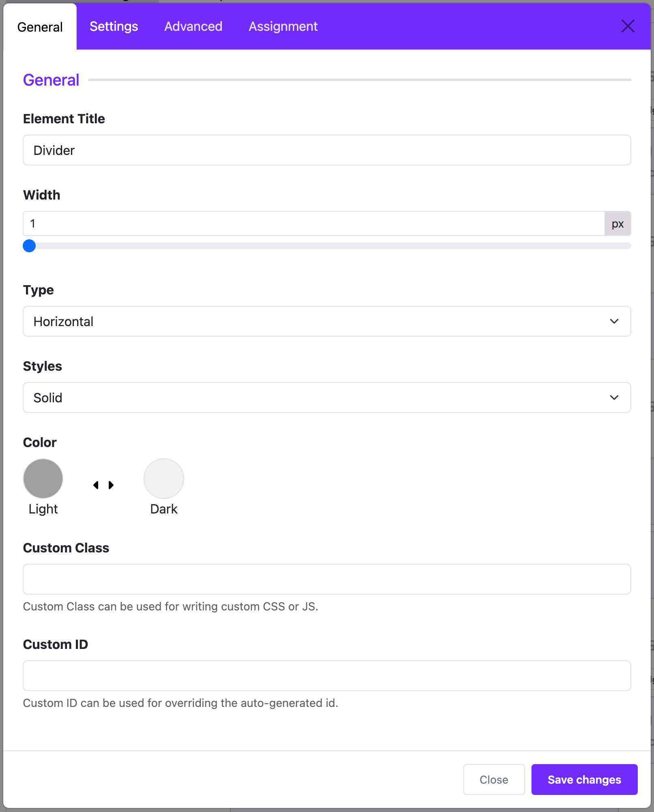Click the Close button
Image resolution: width=654 pixels, height=812 pixels.
(494, 780)
